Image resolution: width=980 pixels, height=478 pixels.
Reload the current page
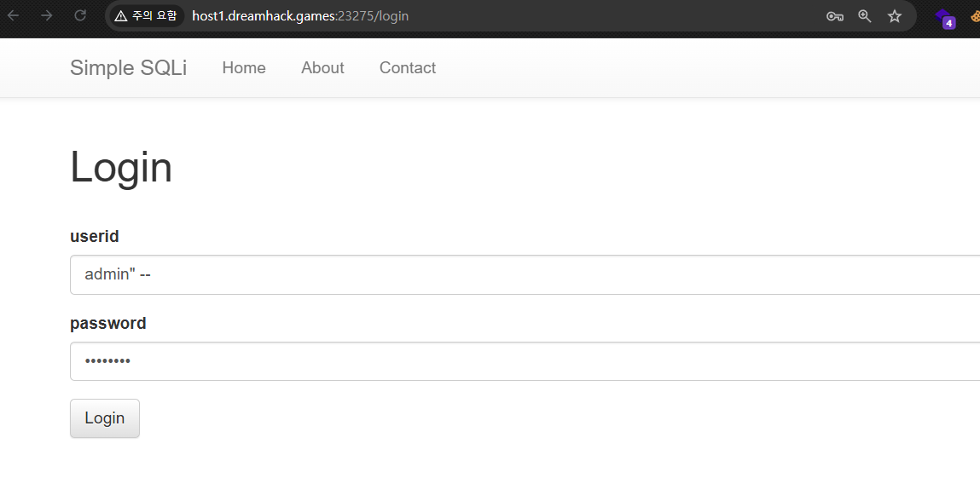coord(80,15)
